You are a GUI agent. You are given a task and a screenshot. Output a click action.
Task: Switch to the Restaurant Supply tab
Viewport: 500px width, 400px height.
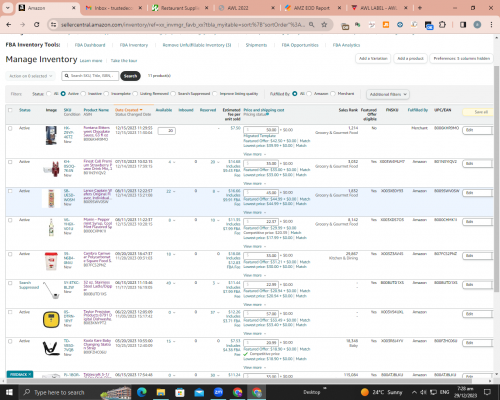[180, 8]
